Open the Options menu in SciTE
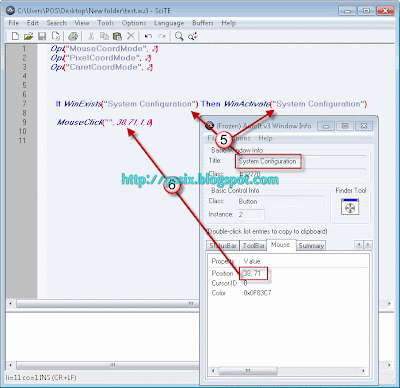This screenshot has height=388, width=400. 134,23
